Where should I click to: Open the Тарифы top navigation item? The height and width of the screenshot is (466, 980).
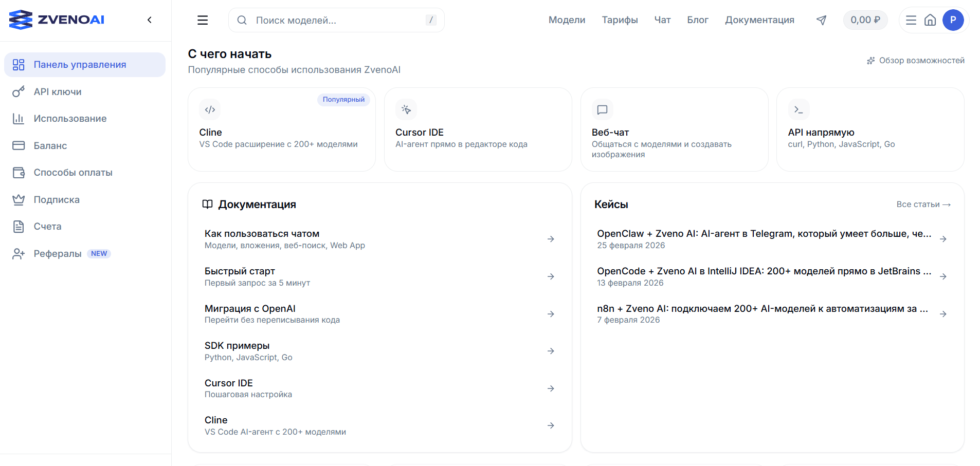(620, 20)
